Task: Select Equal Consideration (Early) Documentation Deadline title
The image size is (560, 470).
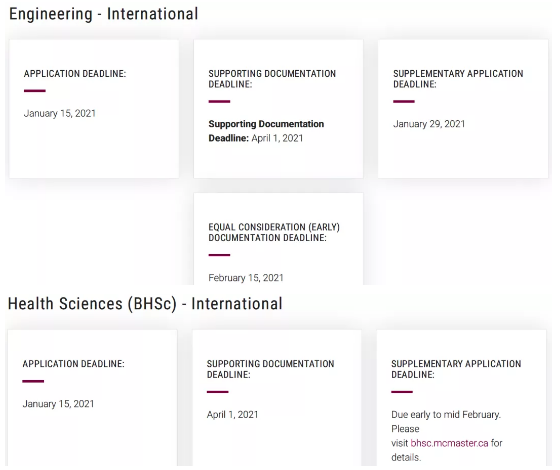Action: pos(274,232)
